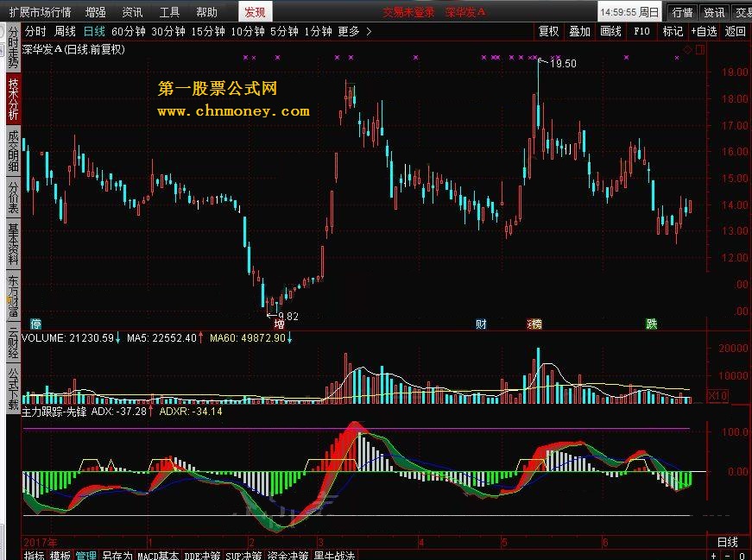Image resolution: width=752 pixels, height=560 pixels.
Task: Open the 云财经 side tab
Action: click(x=13, y=343)
